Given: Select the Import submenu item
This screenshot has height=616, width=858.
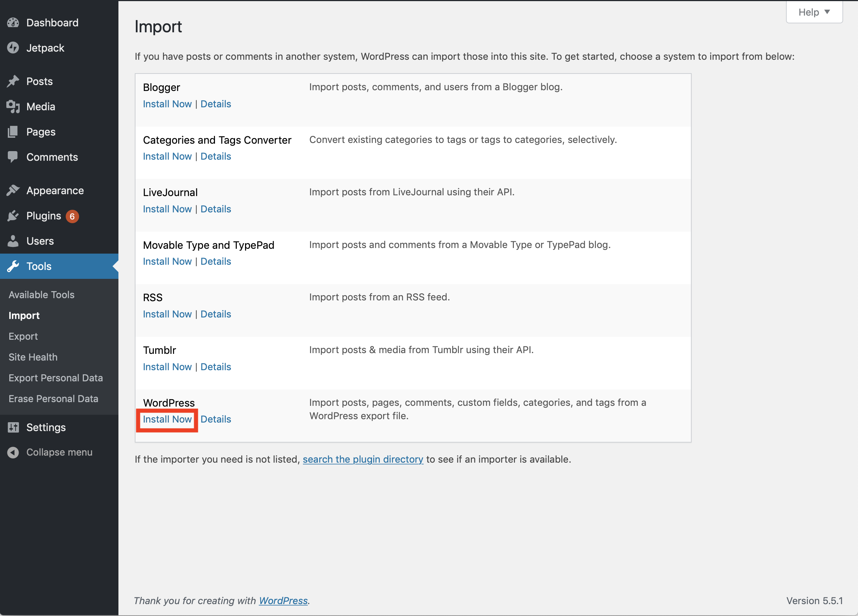Looking at the screenshot, I should pyautogui.click(x=24, y=316).
